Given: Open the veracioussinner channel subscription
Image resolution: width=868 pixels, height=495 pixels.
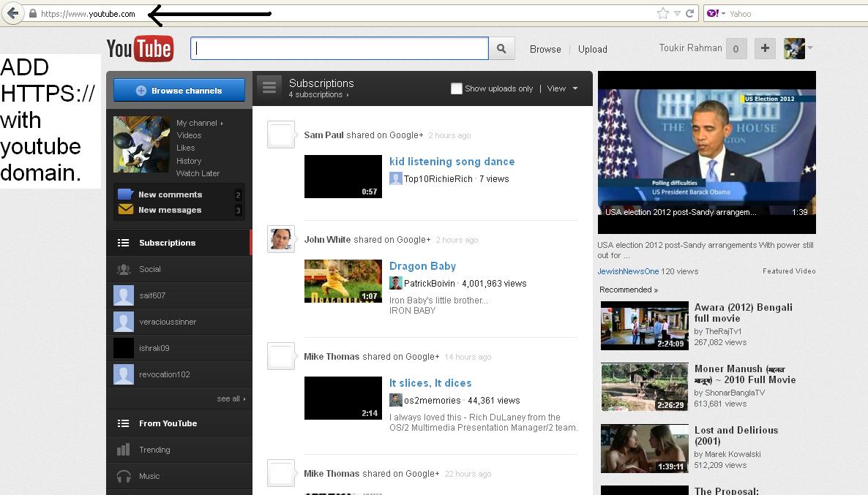Looking at the screenshot, I should point(179,322).
